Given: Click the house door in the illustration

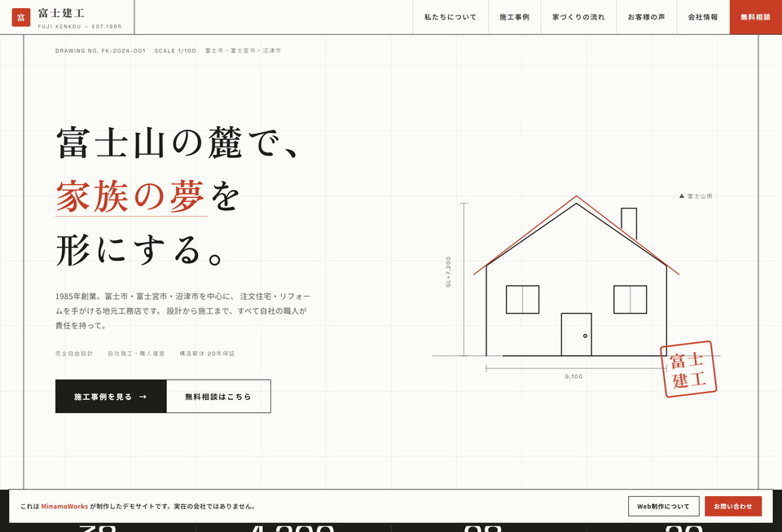Looking at the screenshot, I should tap(577, 335).
